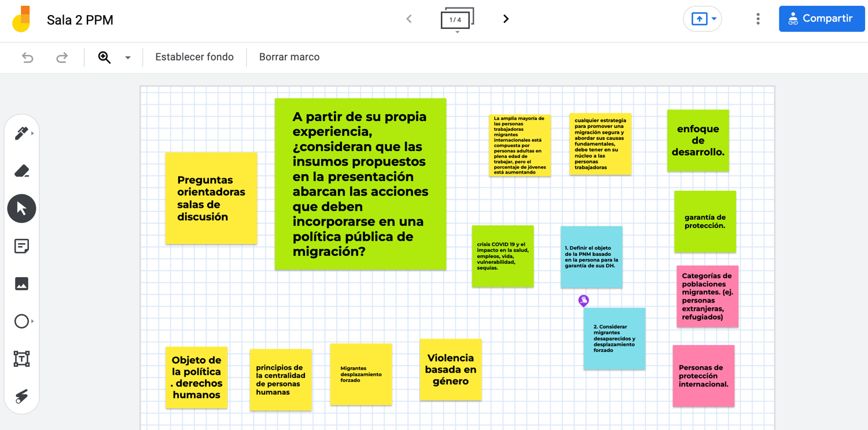Viewport: 868px width, 430px height.
Task: Click Borrar marco to clear frame
Action: pyautogui.click(x=289, y=57)
